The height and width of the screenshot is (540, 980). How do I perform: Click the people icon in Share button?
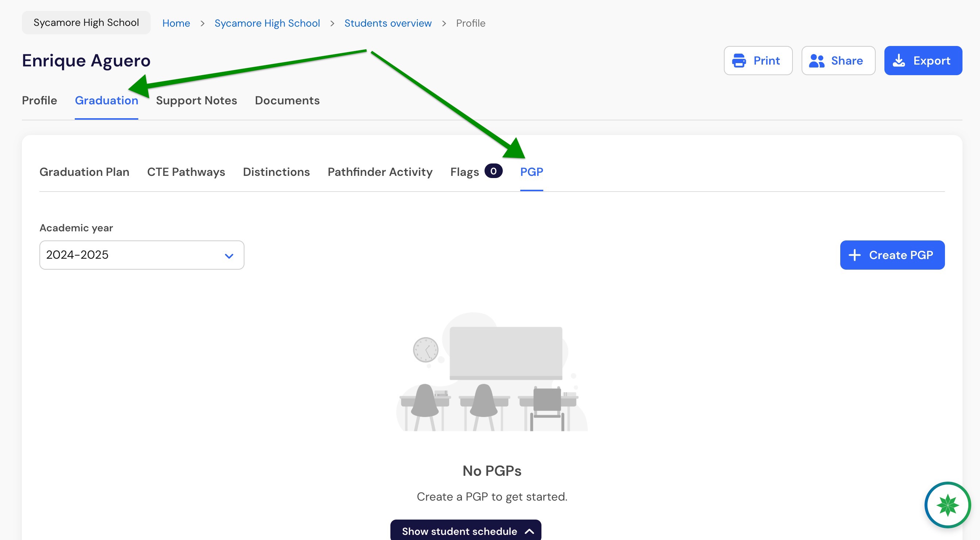[817, 61]
